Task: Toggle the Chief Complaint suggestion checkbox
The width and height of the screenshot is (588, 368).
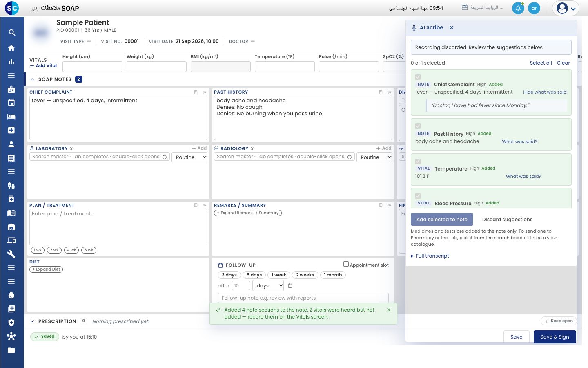Action: pyautogui.click(x=418, y=77)
